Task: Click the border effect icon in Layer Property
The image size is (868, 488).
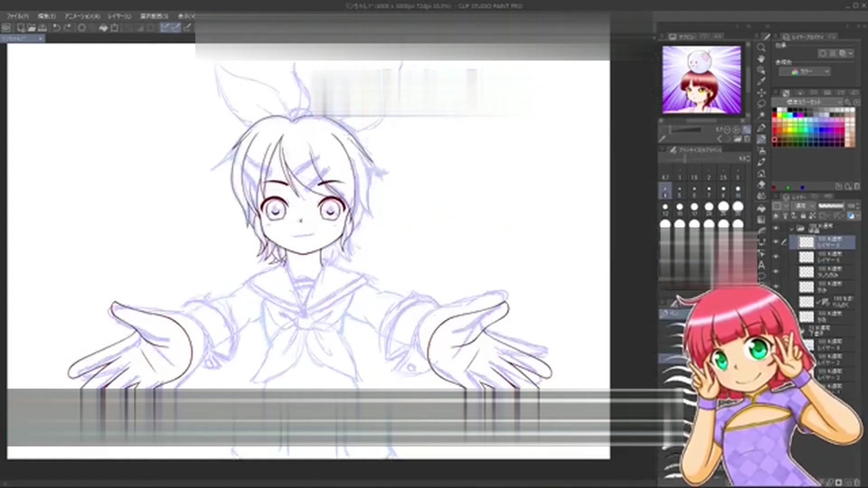Action: (x=823, y=53)
